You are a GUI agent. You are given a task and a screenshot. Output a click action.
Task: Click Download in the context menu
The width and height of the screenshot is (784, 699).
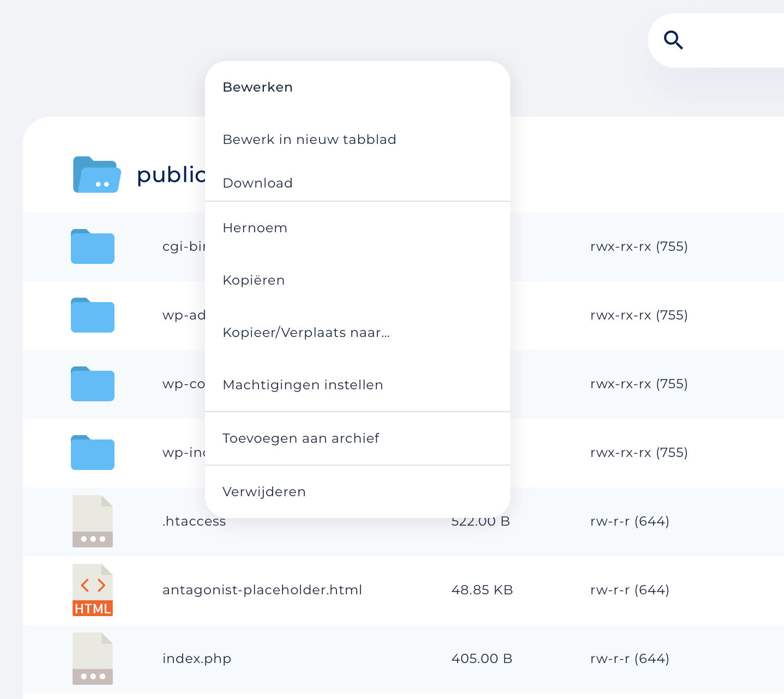tap(257, 183)
